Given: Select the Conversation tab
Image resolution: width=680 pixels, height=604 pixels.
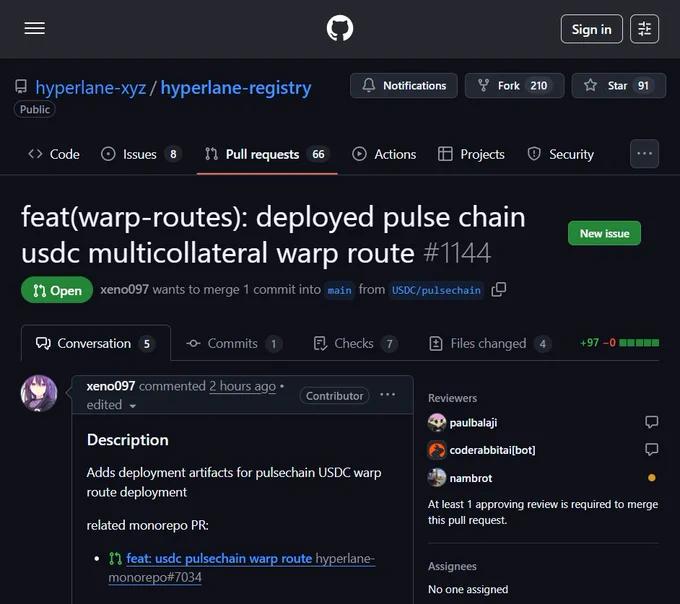Looking at the screenshot, I should 95,343.
